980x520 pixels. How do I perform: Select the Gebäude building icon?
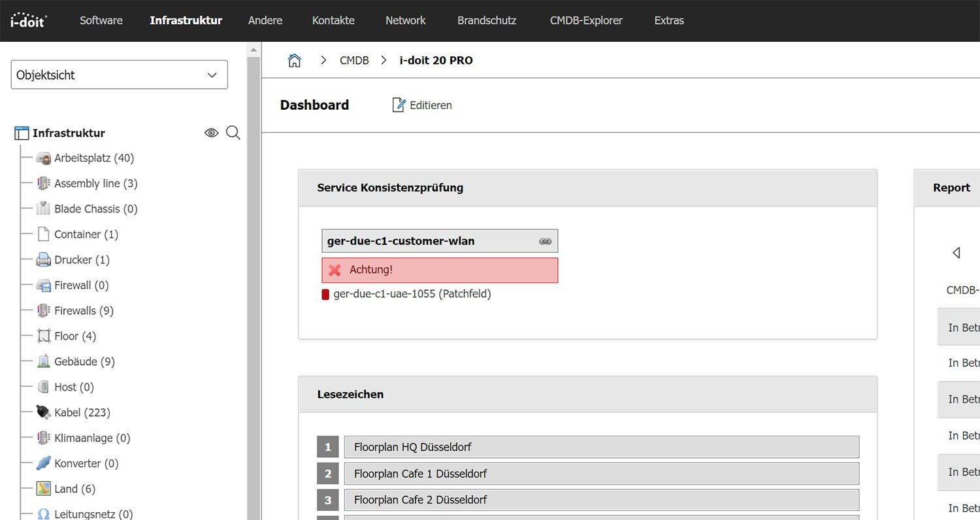coord(44,362)
